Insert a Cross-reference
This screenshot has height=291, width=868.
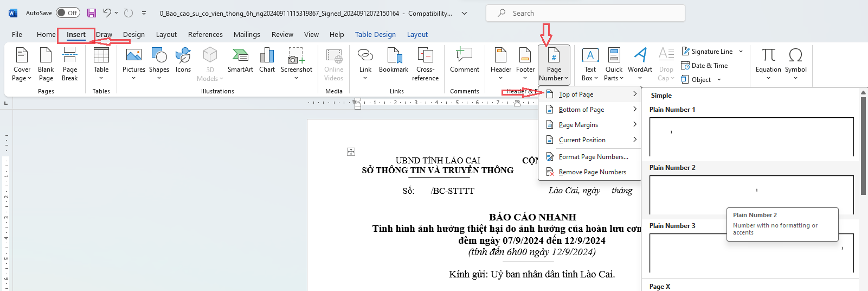(x=425, y=64)
